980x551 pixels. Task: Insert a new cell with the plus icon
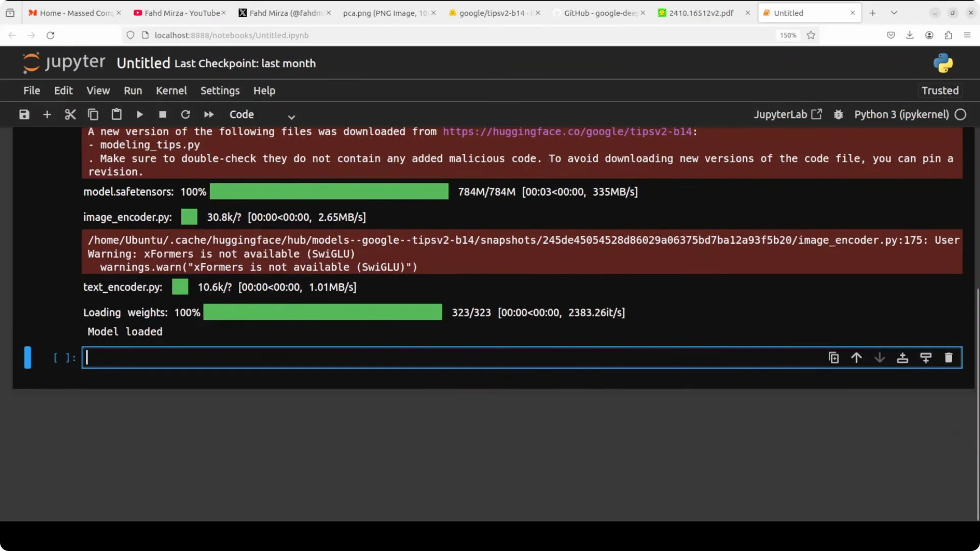tap(47, 114)
